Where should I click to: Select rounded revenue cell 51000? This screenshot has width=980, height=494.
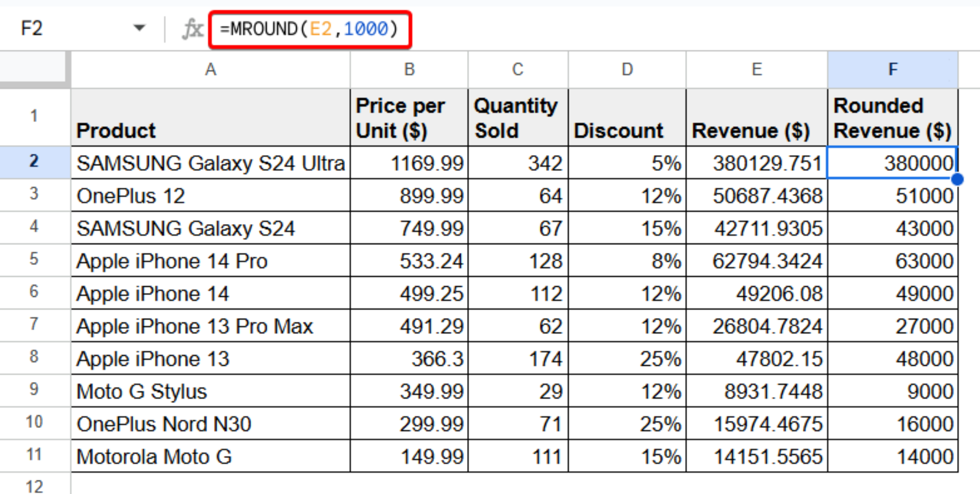893,195
